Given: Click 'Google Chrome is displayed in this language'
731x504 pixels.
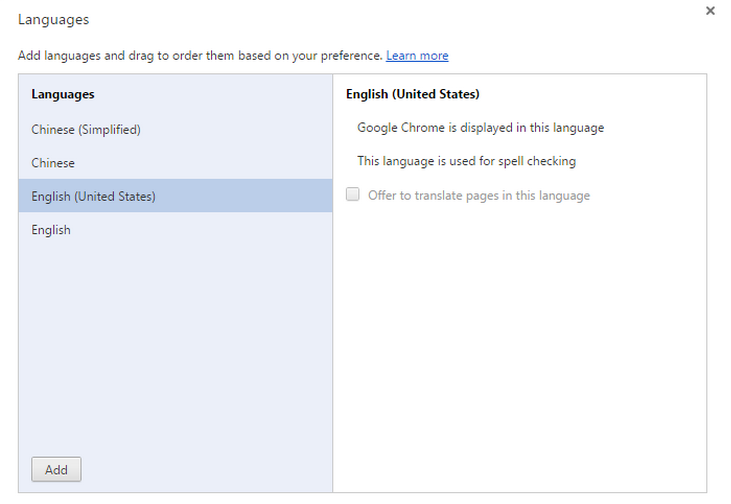Looking at the screenshot, I should click(481, 128).
